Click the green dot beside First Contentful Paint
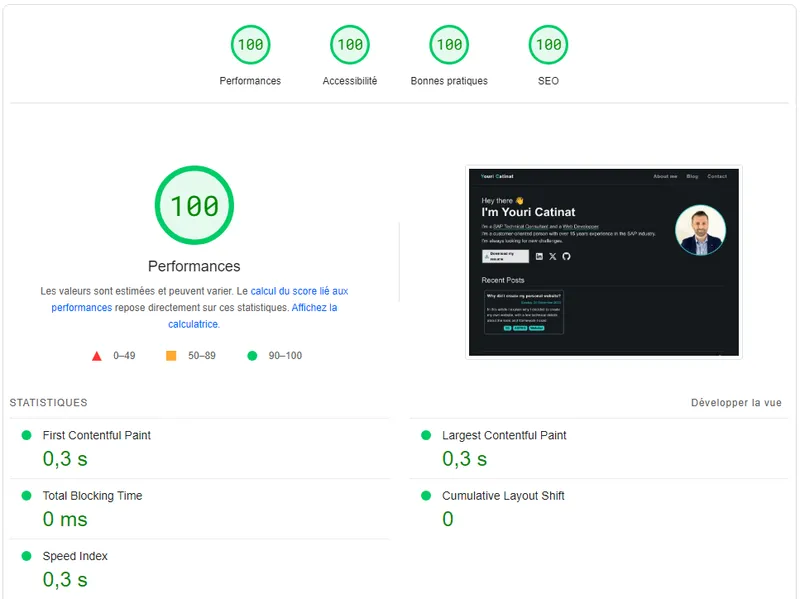Image resolution: width=800 pixels, height=599 pixels. (25, 436)
